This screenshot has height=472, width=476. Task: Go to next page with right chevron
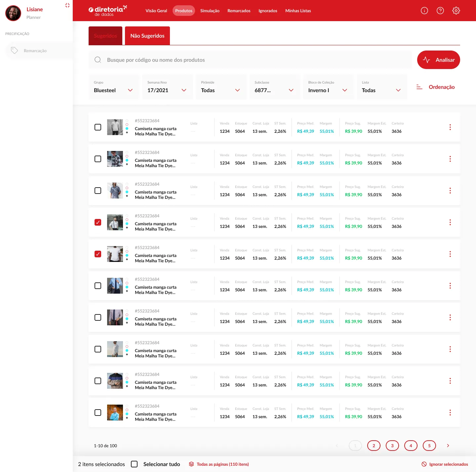tap(448, 446)
